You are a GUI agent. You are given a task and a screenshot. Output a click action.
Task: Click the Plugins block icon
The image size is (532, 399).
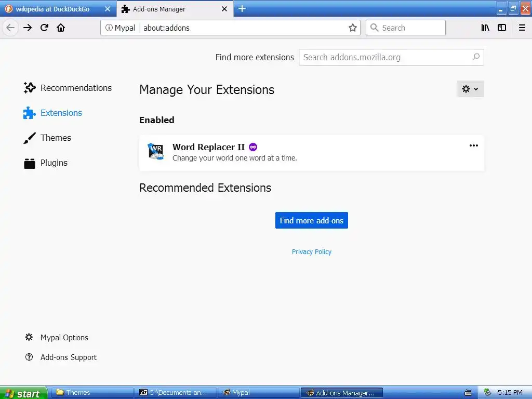[x=30, y=163]
